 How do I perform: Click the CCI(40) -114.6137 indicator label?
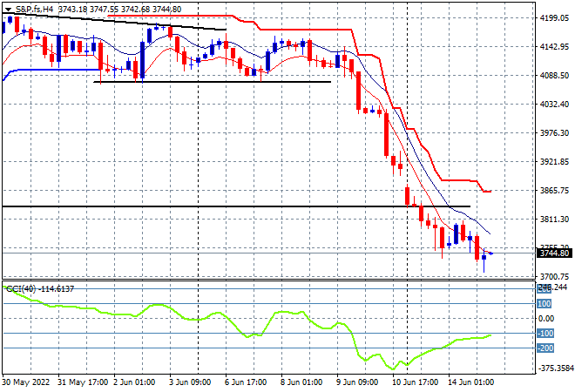pos(40,289)
